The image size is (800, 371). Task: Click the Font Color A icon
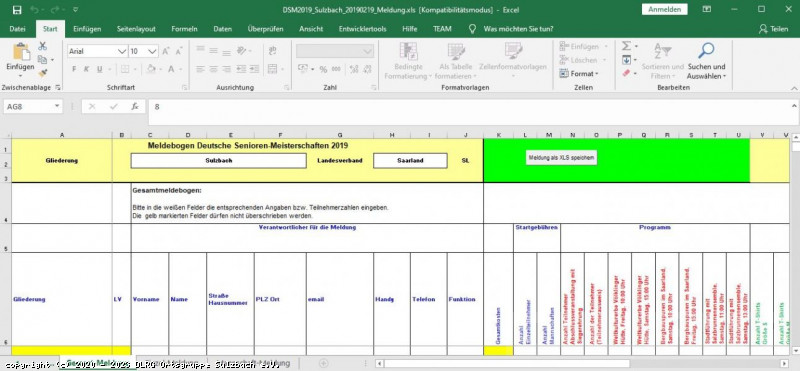point(172,69)
